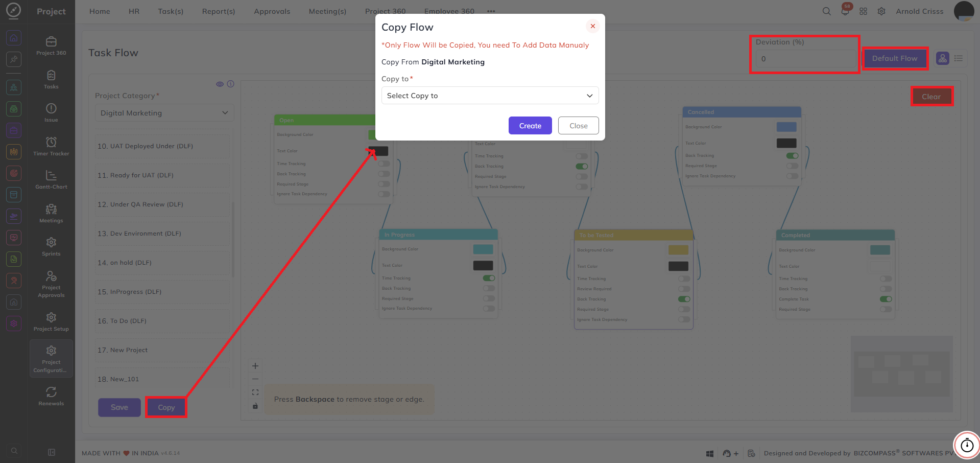The image size is (980, 463).
Task: Open the Approvals menu
Action: pos(272,11)
